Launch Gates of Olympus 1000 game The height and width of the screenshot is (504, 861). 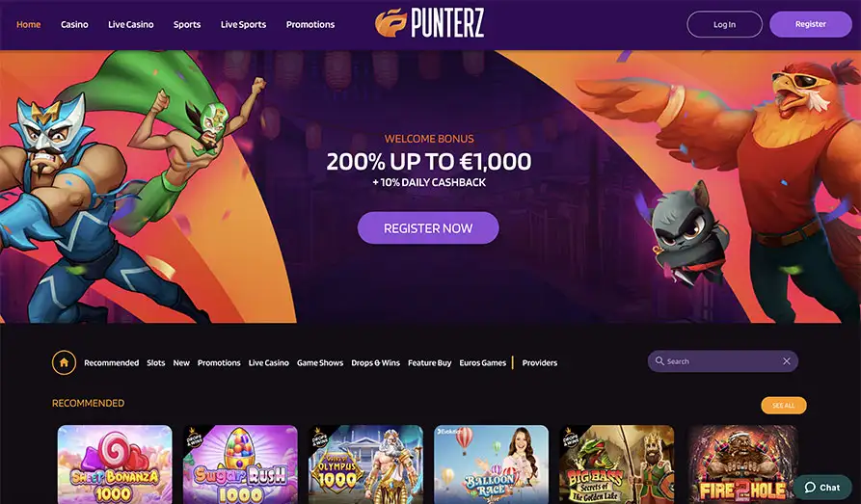coord(365,464)
